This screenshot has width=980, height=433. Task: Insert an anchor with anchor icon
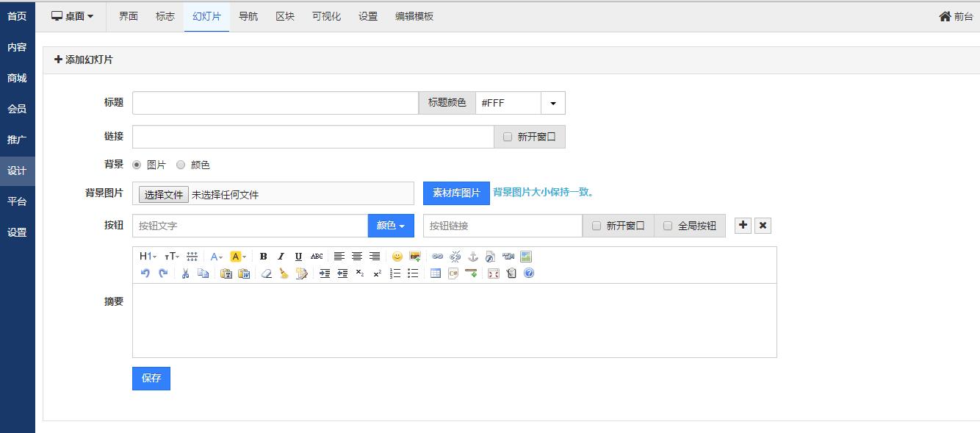[473, 257]
